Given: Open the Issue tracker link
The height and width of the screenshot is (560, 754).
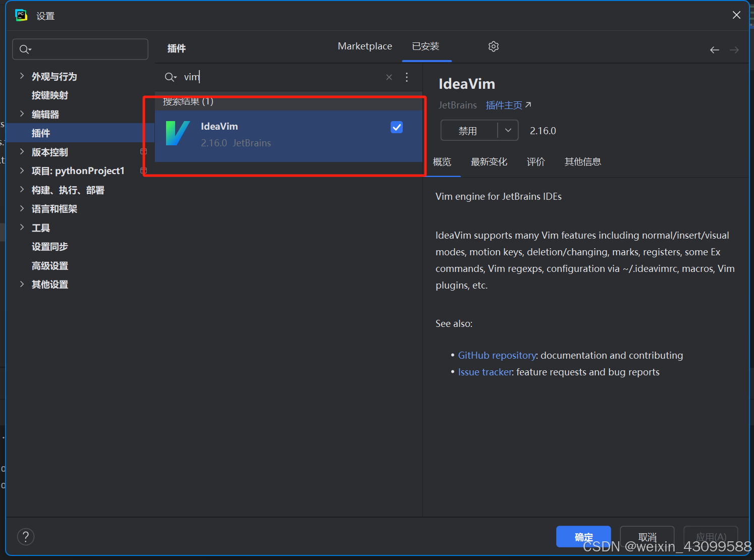Looking at the screenshot, I should pos(485,372).
